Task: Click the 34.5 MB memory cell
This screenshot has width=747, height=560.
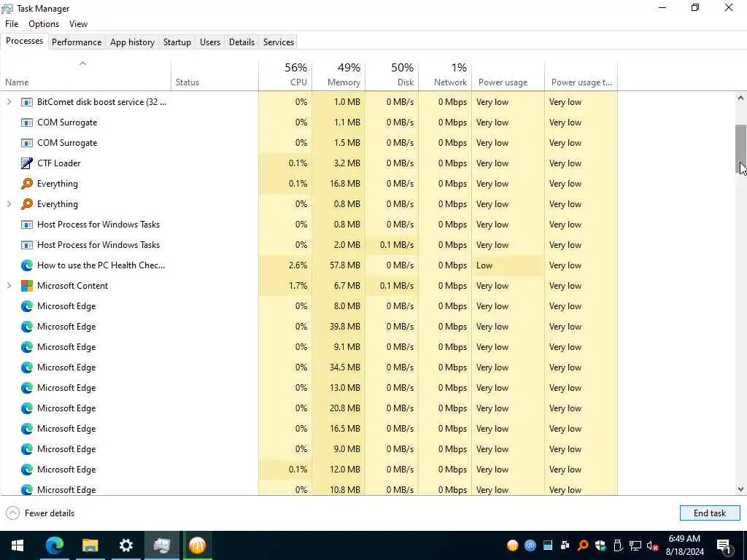Action: click(x=338, y=367)
